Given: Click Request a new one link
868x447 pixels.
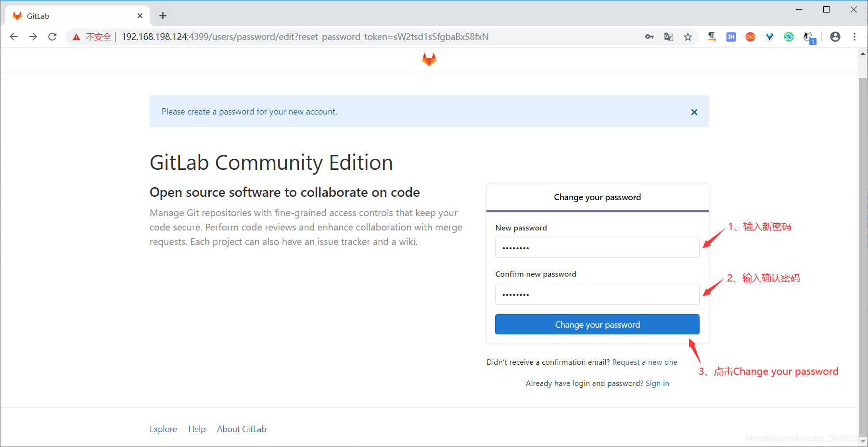Looking at the screenshot, I should (645, 362).
